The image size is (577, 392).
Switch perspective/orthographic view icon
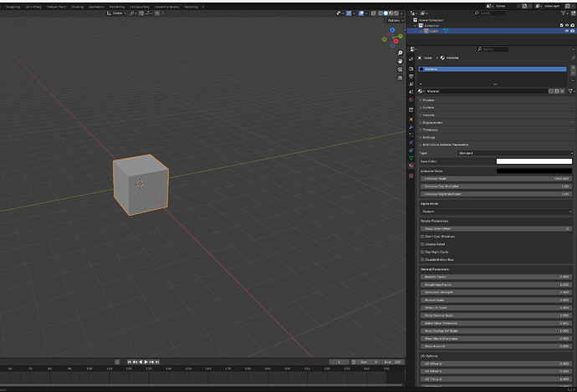pyautogui.click(x=400, y=78)
